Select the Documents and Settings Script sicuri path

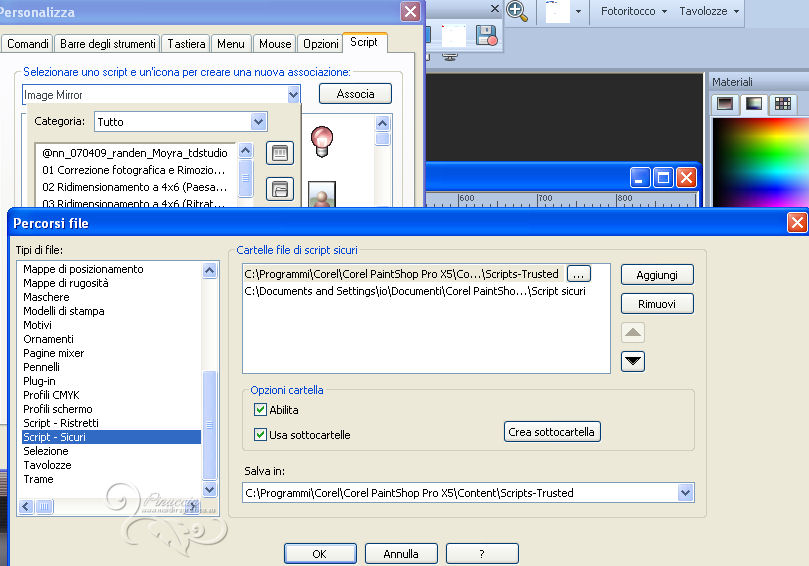click(415, 291)
